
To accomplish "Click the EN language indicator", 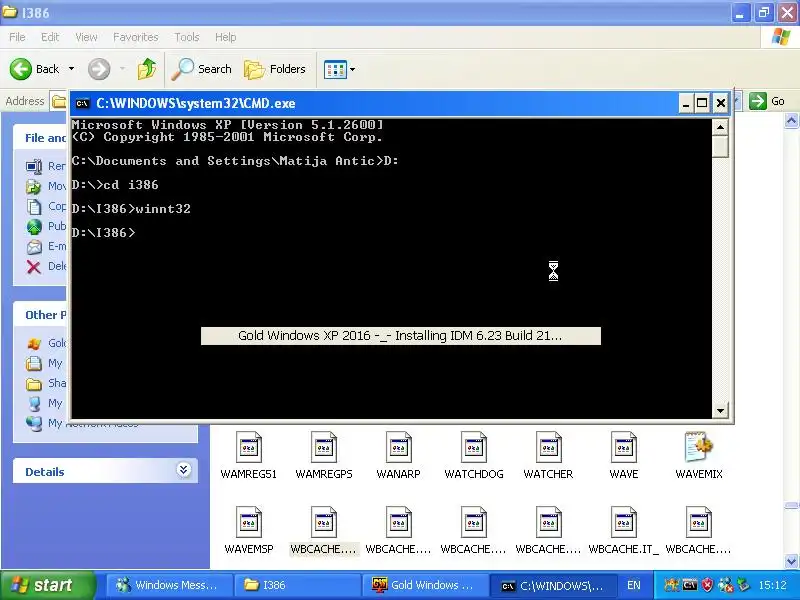I will [634, 585].
